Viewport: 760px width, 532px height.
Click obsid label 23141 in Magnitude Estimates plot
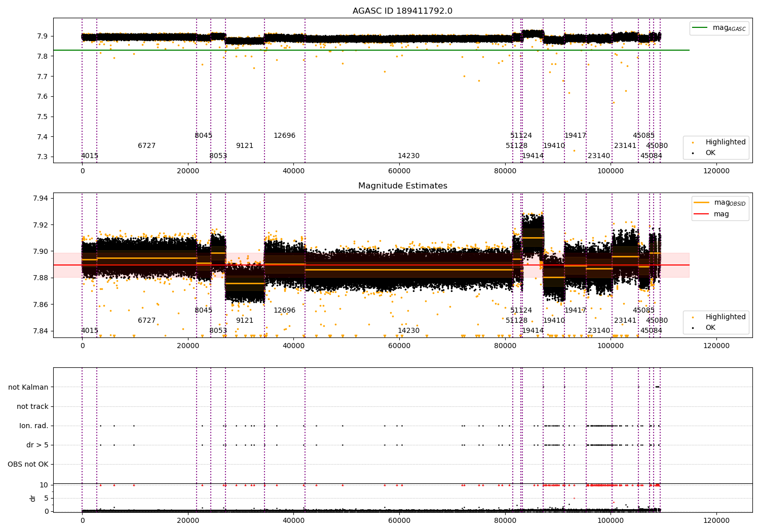pyautogui.click(x=625, y=321)
